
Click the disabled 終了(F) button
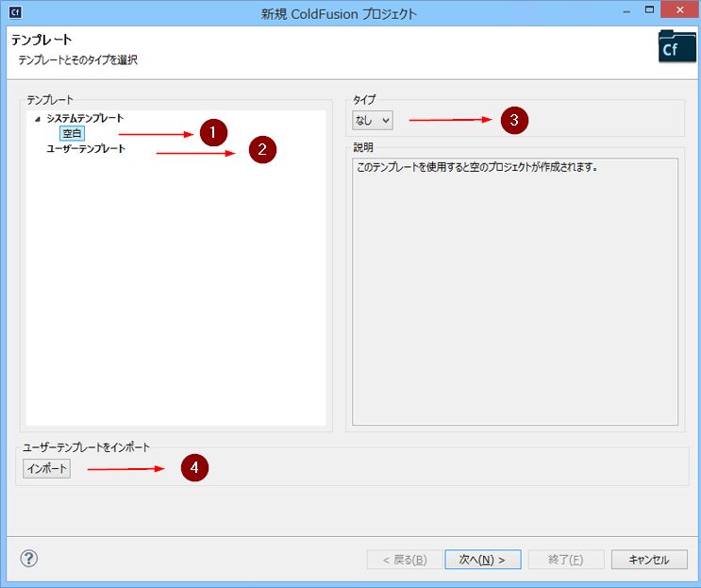click(x=566, y=560)
